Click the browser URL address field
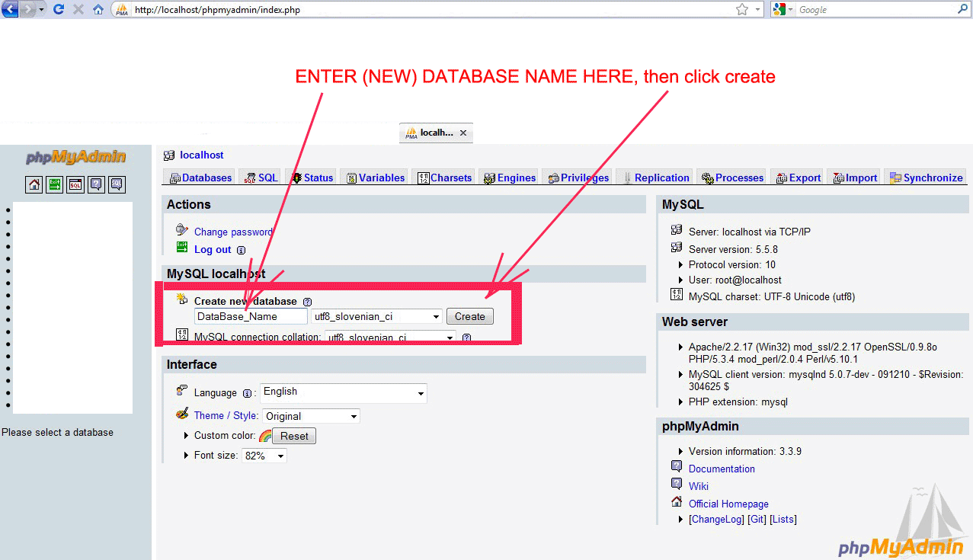The image size is (973, 560). pos(431,10)
